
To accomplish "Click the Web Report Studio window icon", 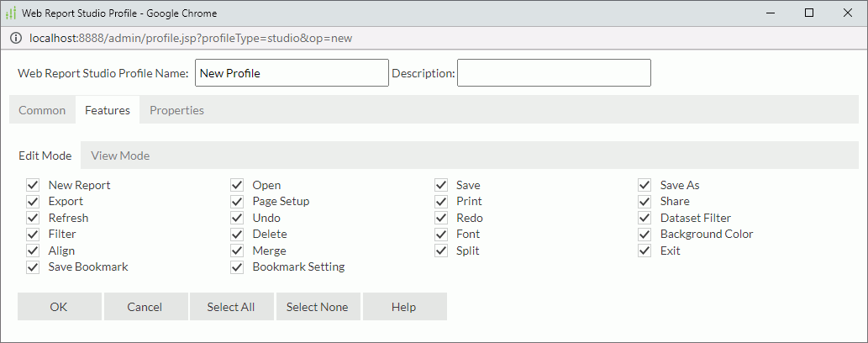I will (x=11, y=13).
